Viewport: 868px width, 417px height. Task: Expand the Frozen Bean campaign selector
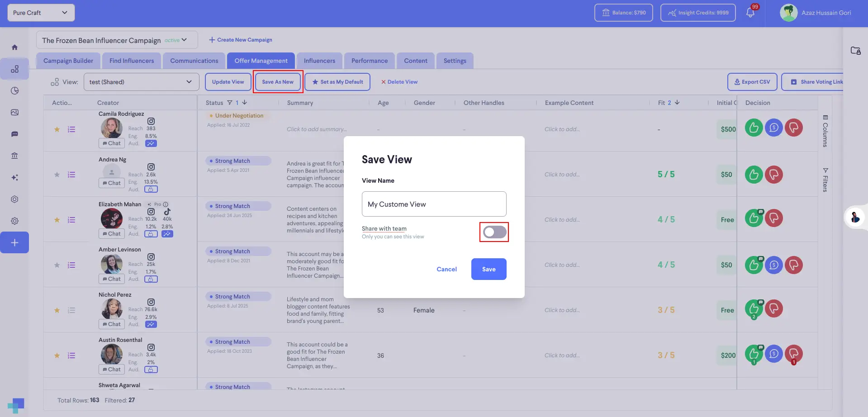tap(117, 40)
